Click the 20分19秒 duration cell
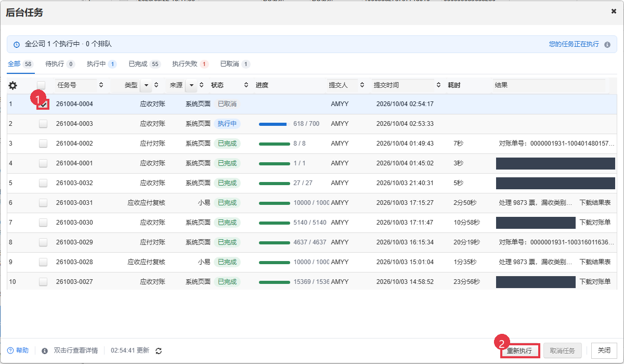Screen dimensions: 624x364 point(467,242)
